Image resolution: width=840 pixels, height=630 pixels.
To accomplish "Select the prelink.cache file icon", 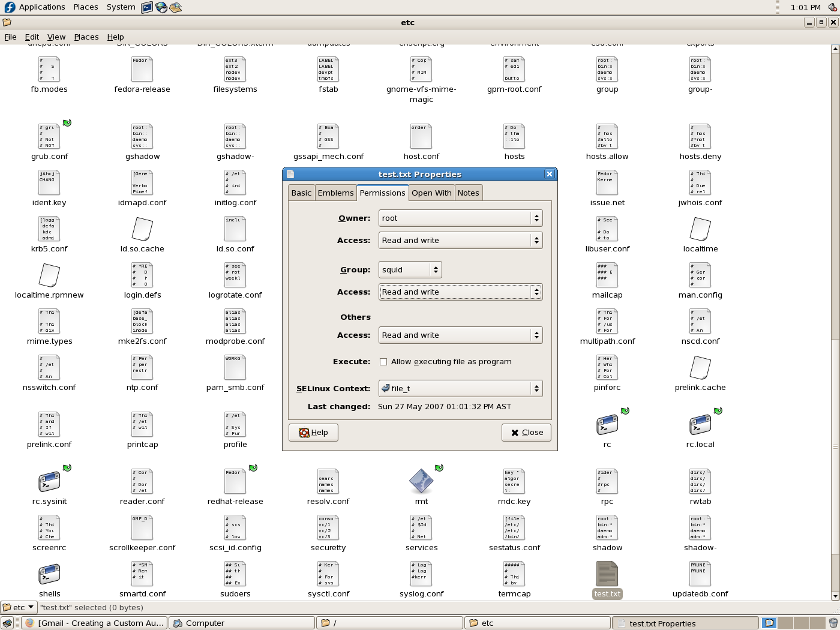I will 700,368.
